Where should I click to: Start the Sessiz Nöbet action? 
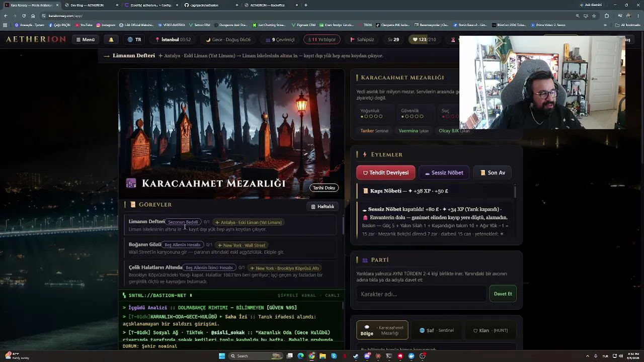click(x=444, y=172)
